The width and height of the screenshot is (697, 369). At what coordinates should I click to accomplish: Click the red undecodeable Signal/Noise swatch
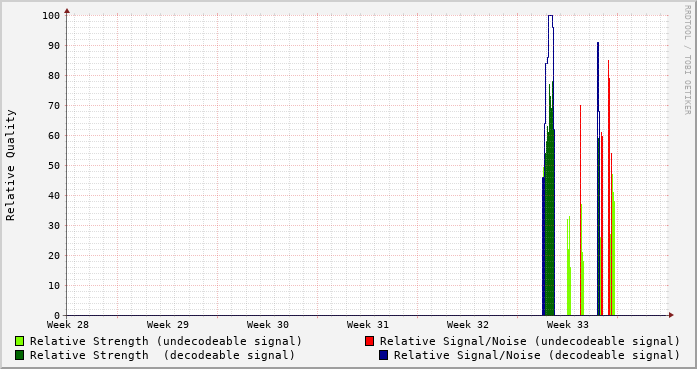[369, 341]
